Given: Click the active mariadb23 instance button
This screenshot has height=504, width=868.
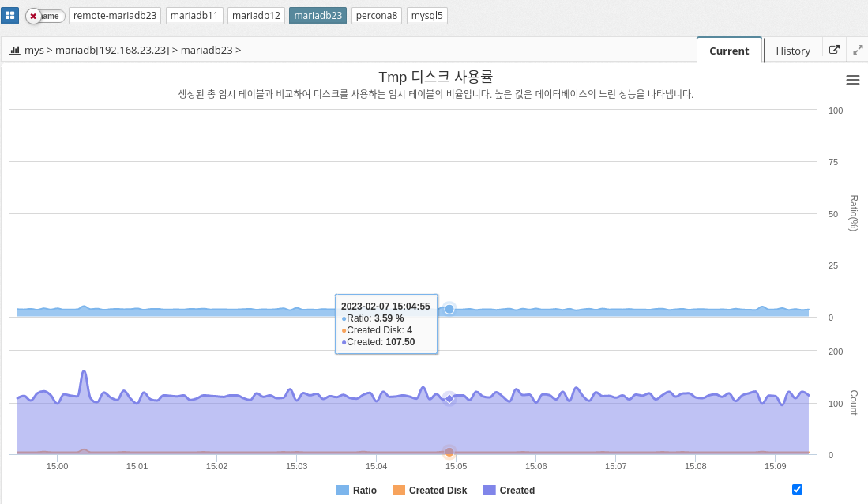Looking at the screenshot, I should pos(318,16).
